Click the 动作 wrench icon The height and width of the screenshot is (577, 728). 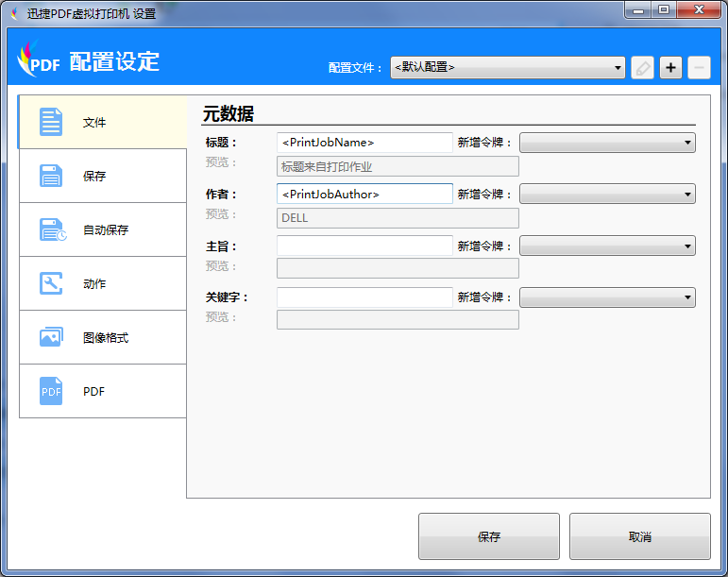coord(51,283)
